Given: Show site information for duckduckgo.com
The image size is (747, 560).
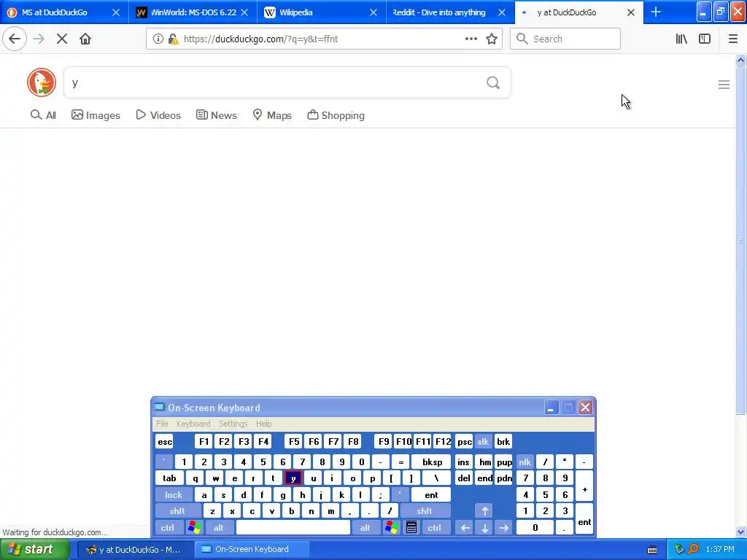Looking at the screenshot, I should [158, 39].
